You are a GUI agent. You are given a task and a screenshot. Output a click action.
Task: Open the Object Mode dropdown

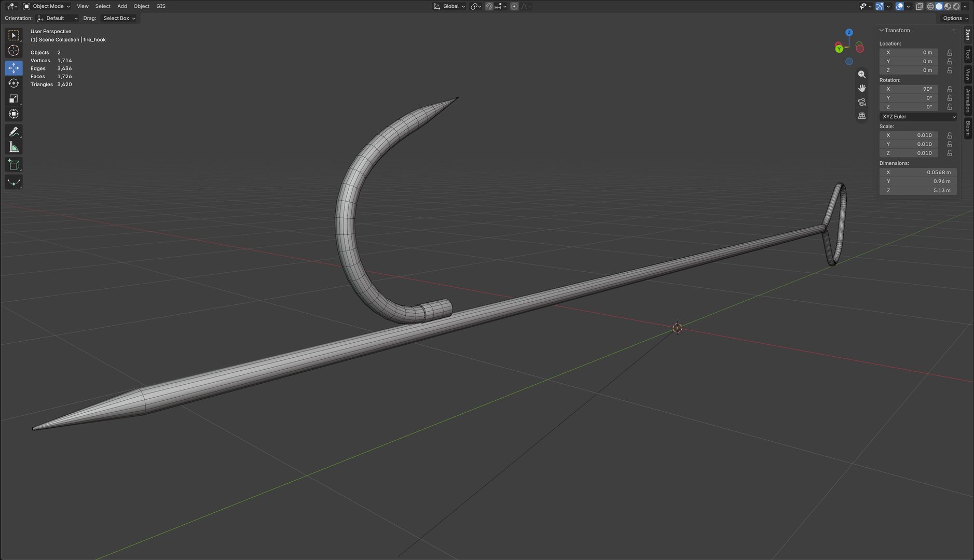point(47,6)
